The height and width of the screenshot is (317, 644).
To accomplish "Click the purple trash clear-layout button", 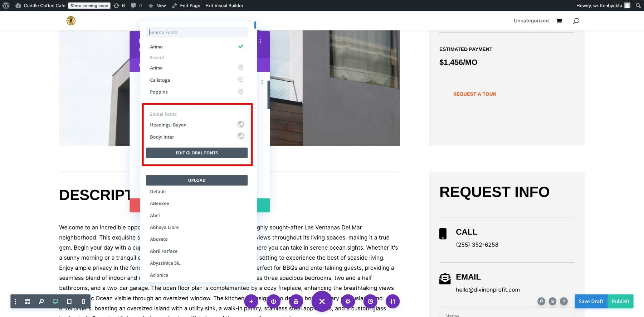I will [x=296, y=301].
